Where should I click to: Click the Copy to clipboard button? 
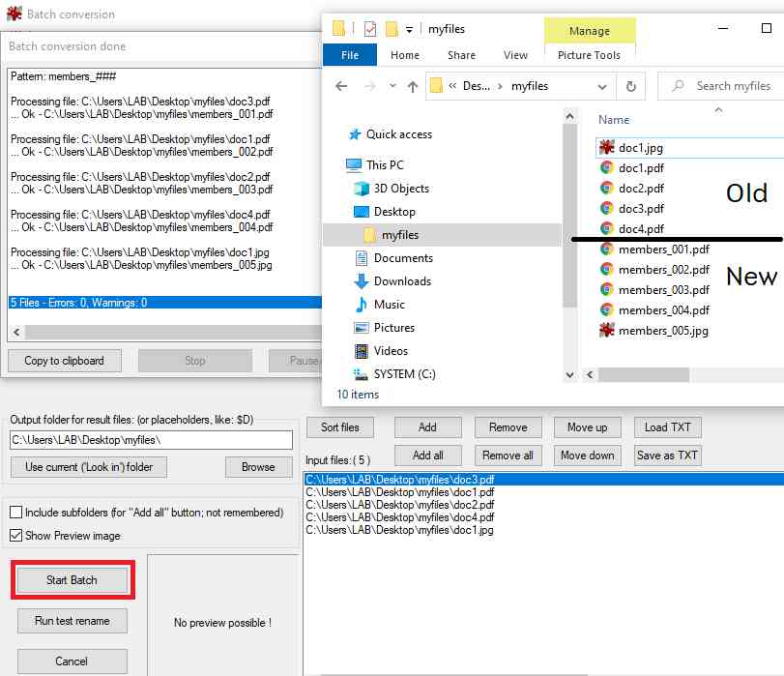point(64,361)
